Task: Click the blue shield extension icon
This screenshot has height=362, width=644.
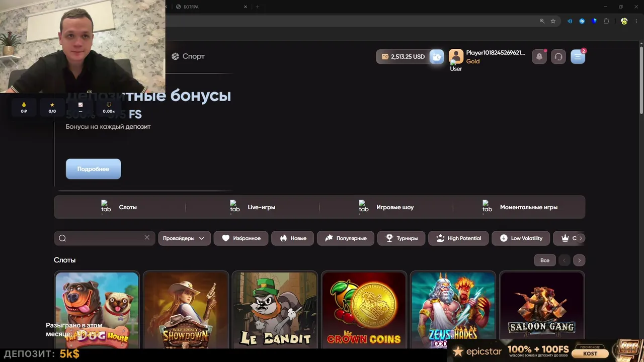Action: [594, 21]
